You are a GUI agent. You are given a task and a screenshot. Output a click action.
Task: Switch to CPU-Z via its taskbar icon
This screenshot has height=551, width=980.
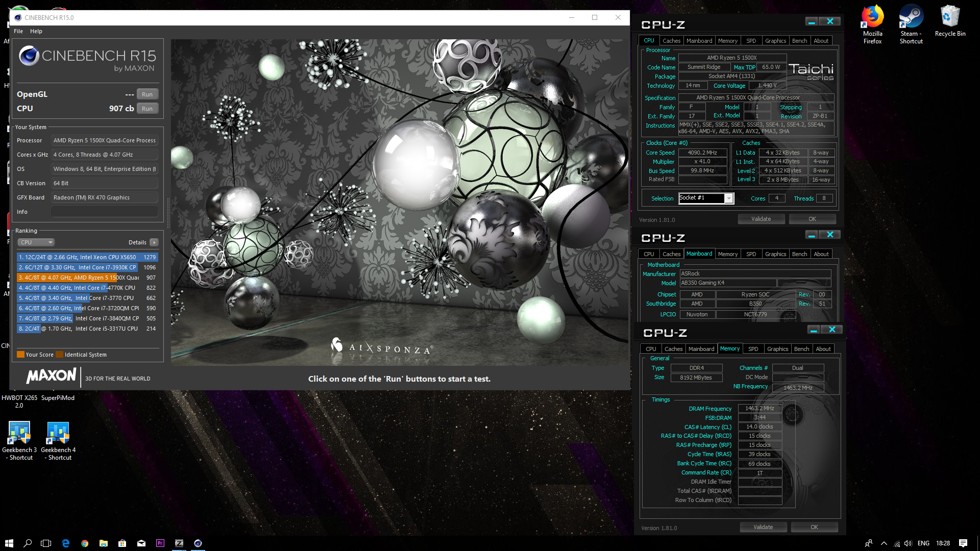pos(179,543)
